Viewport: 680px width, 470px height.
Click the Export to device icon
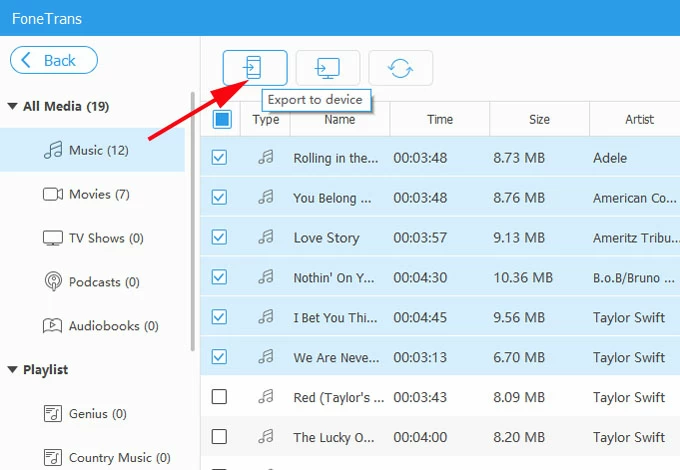click(254, 67)
